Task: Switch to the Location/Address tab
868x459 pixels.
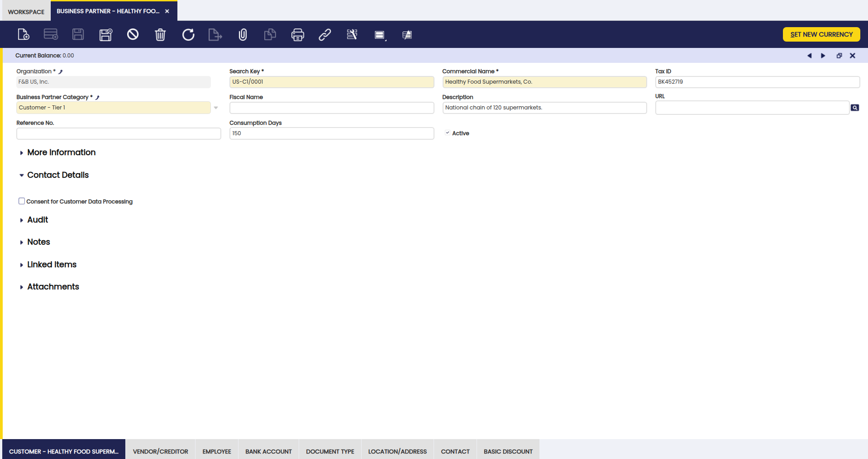Action: pyautogui.click(x=397, y=451)
